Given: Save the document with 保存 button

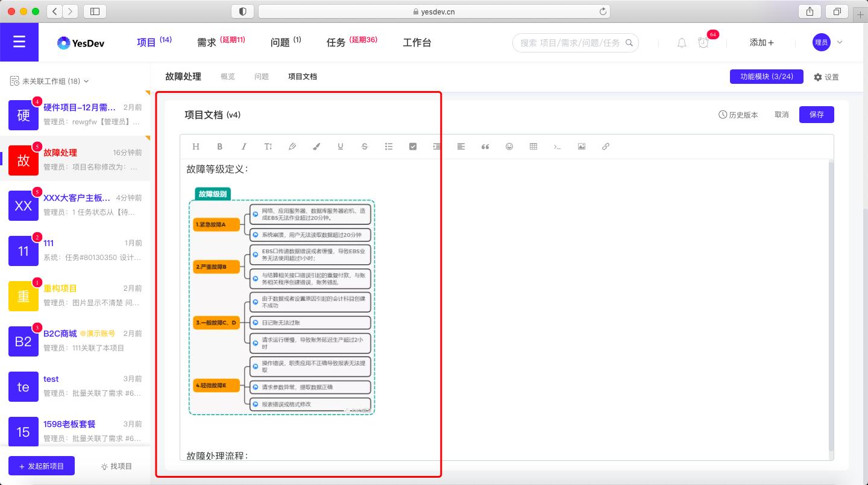Looking at the screenshot, I should click(817, 114).
